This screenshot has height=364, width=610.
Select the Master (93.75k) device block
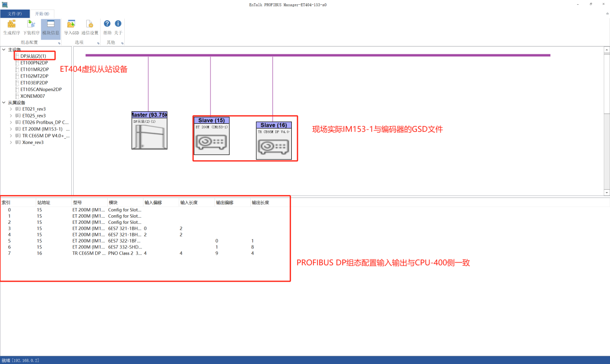click(x=149, y=130)
